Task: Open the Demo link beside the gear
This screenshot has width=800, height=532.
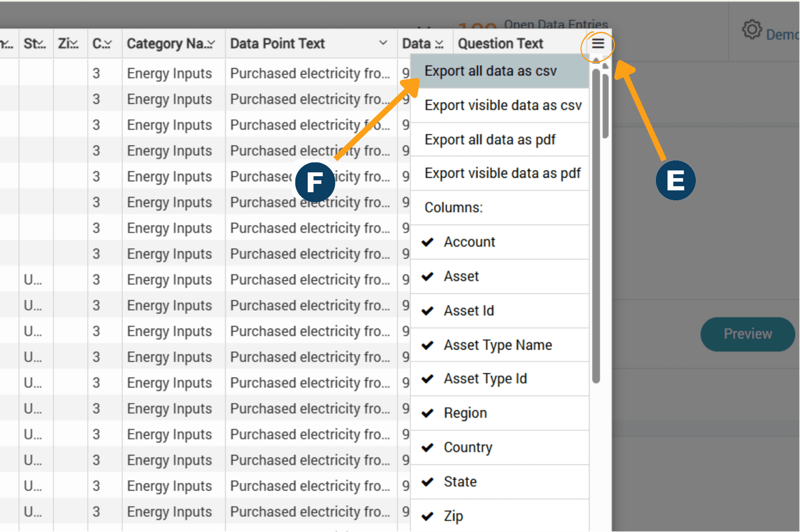Action: [782, 34]
